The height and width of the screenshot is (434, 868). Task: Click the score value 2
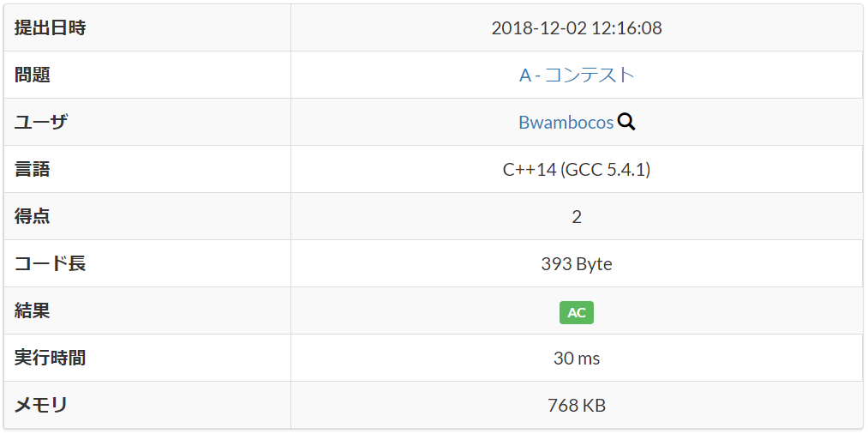576,216
